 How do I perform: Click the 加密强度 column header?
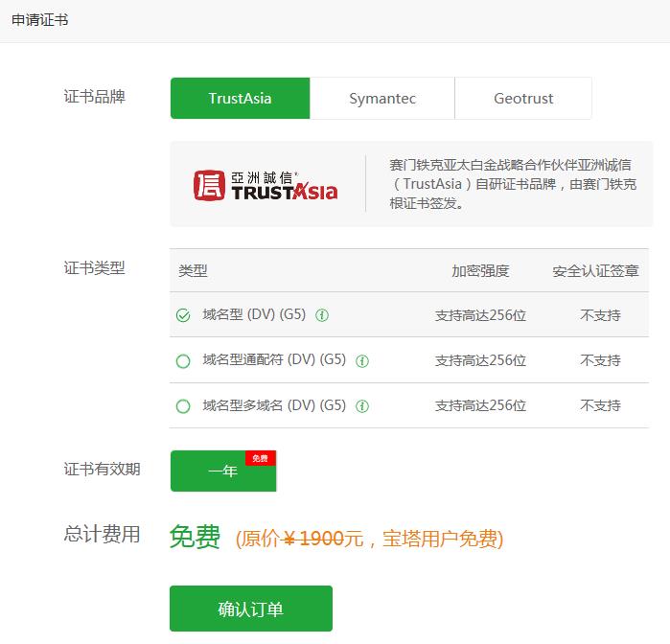pyautogui.click(x=480, y=270)
